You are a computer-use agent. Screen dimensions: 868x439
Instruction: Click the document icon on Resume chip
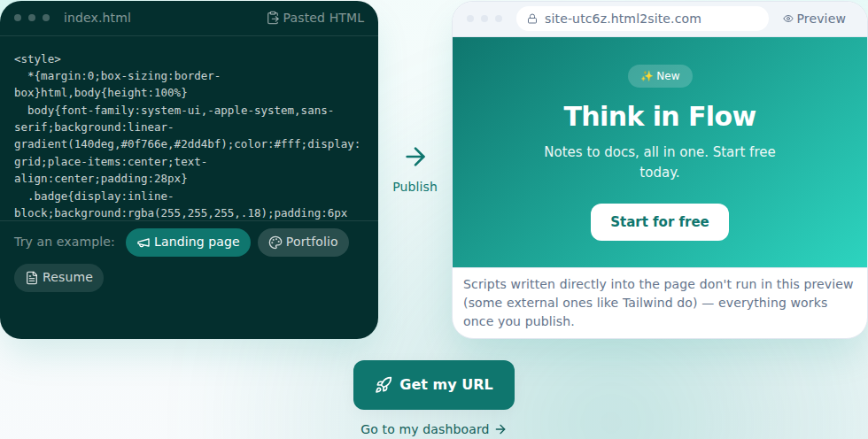pos(32,278)
